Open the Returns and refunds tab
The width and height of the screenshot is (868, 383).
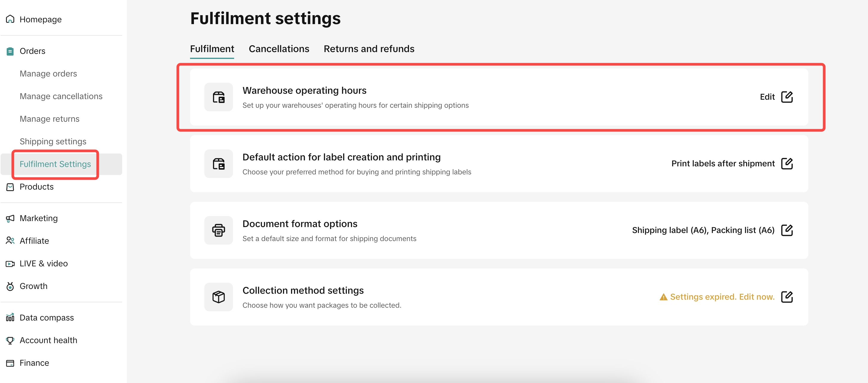point(369,49)
